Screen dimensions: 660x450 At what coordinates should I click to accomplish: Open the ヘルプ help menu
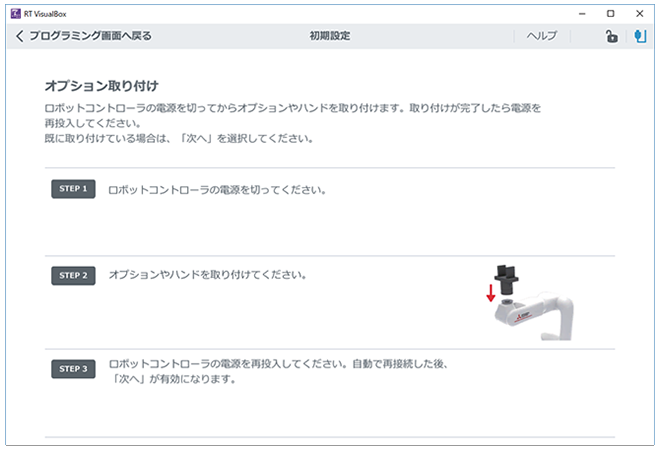tap(542, 36)
